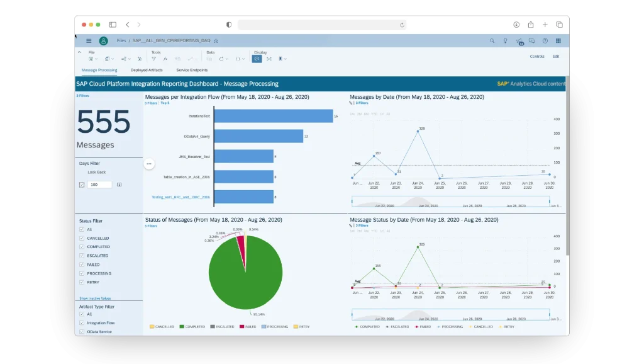Click the Files breadcrumb link
Image resolution: width=644 pixels, height=364 pixels.
click(x=121, y=41)
